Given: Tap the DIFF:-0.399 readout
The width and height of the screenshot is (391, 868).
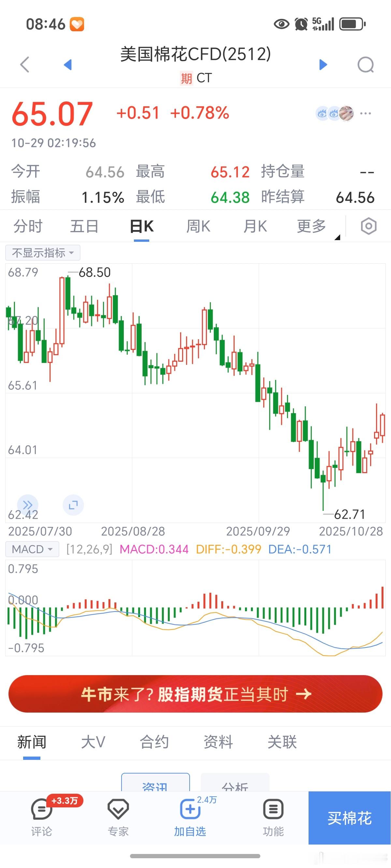Looking at the screenshot, I should click(228, 549).
